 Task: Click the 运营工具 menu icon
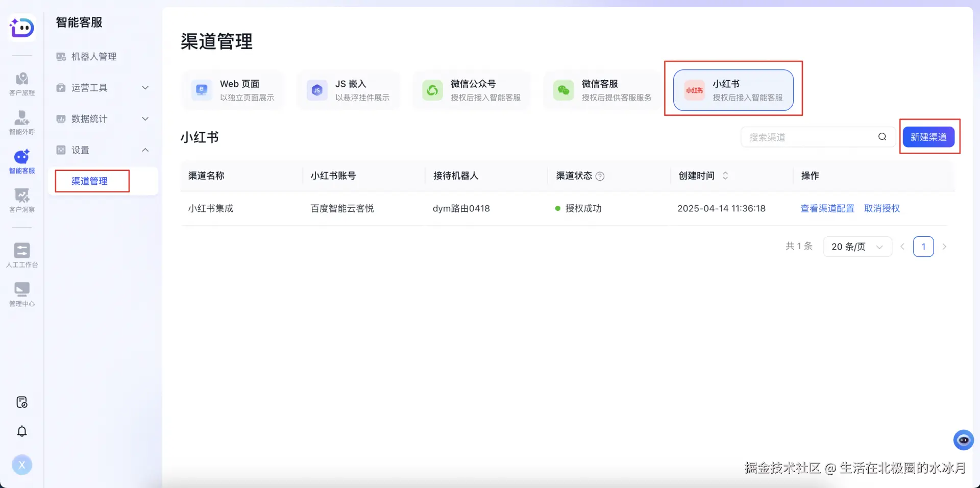pos(61,88)
